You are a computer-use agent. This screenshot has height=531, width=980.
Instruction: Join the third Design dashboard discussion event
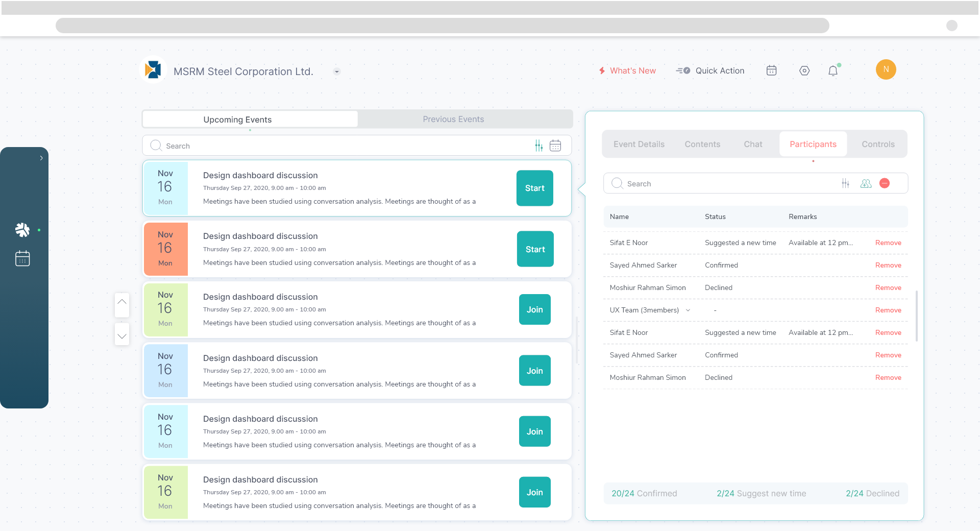click(535, 309)
